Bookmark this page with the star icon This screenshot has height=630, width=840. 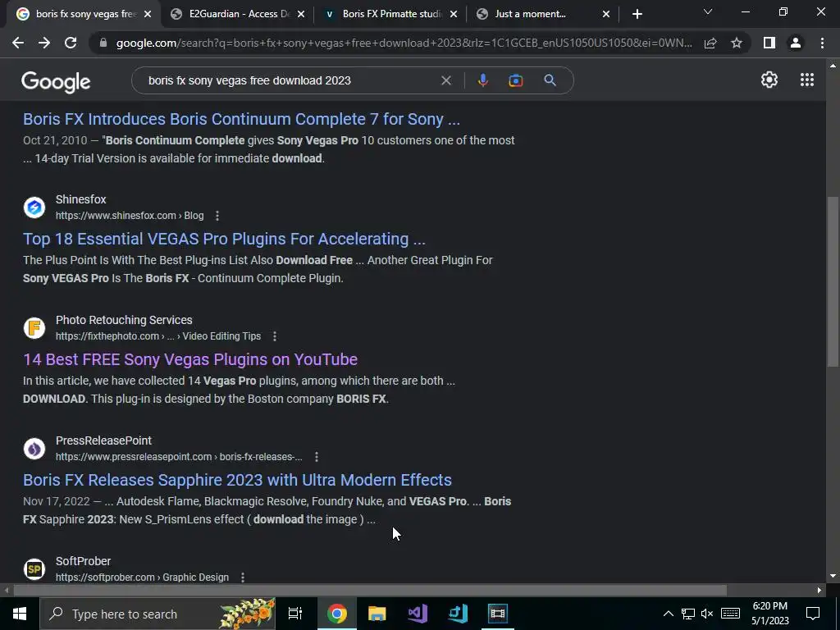[x=737, y=43]
